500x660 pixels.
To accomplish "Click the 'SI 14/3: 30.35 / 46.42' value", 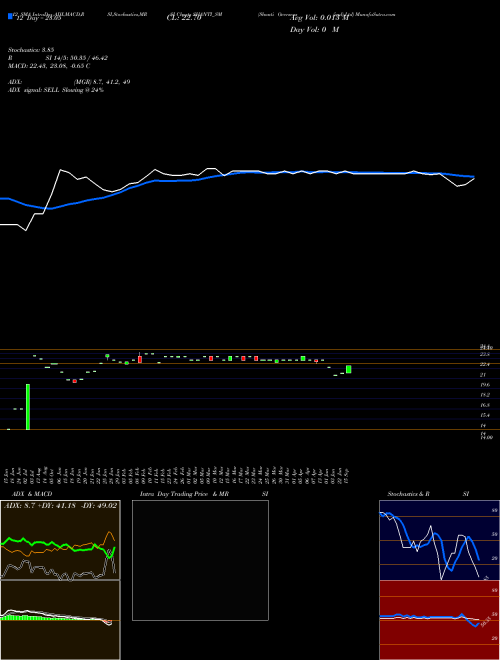I will [77, 58].
